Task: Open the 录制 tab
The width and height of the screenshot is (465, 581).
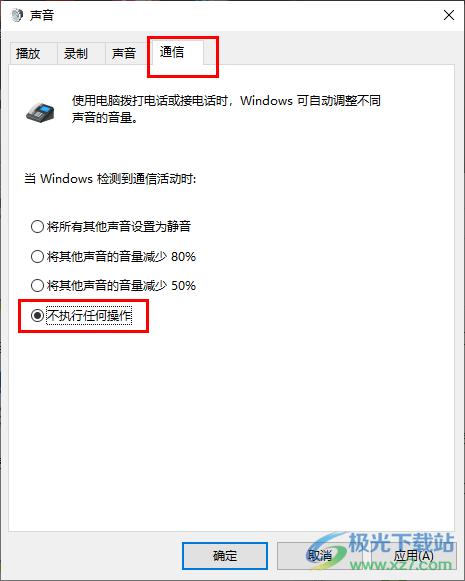Action: [x=76, y=54]
